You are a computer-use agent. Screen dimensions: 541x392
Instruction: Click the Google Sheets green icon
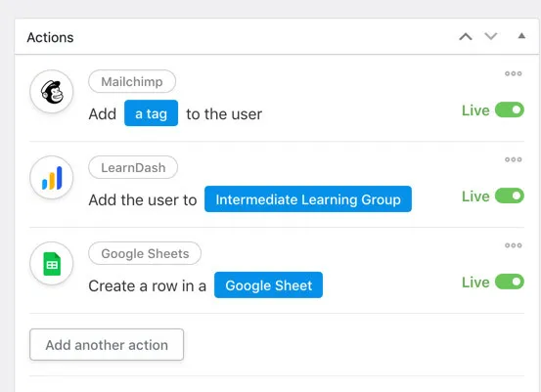pyautogui.click(x=52, y=264)
